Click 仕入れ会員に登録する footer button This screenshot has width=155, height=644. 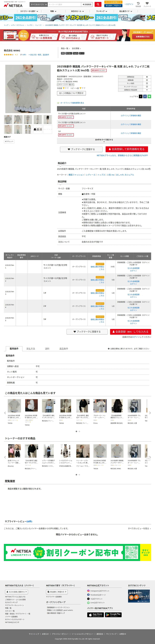pos(16,592)
